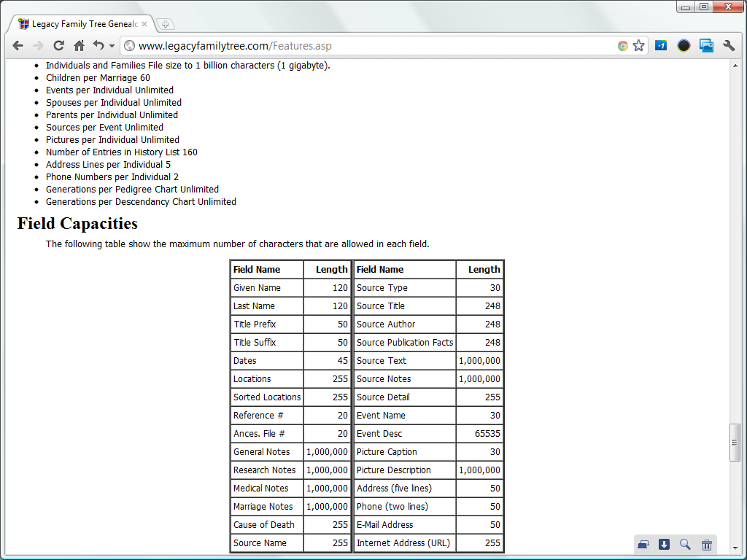The height and width of the screenshot is (560, 747).
Task: Click the scrollbar down arrow
Action: click(x=735, y=548)
